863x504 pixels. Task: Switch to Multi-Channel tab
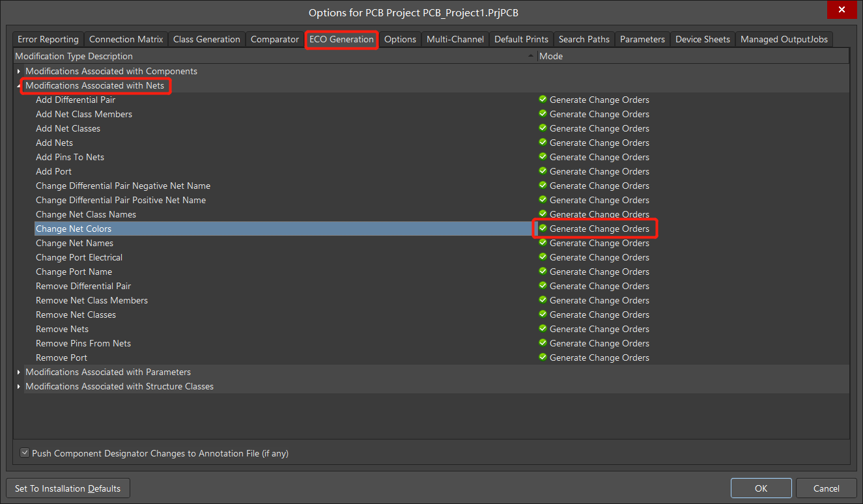tap(455, 39)
